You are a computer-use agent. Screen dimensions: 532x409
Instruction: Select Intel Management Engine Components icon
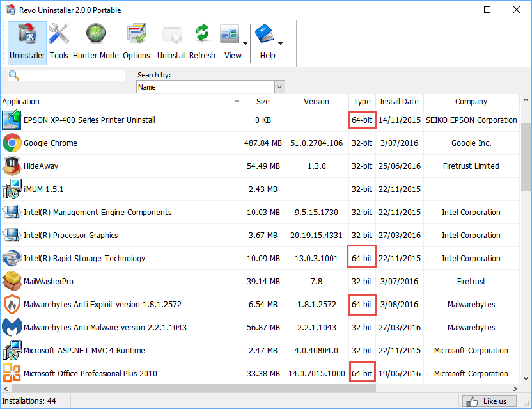point(12,213)
